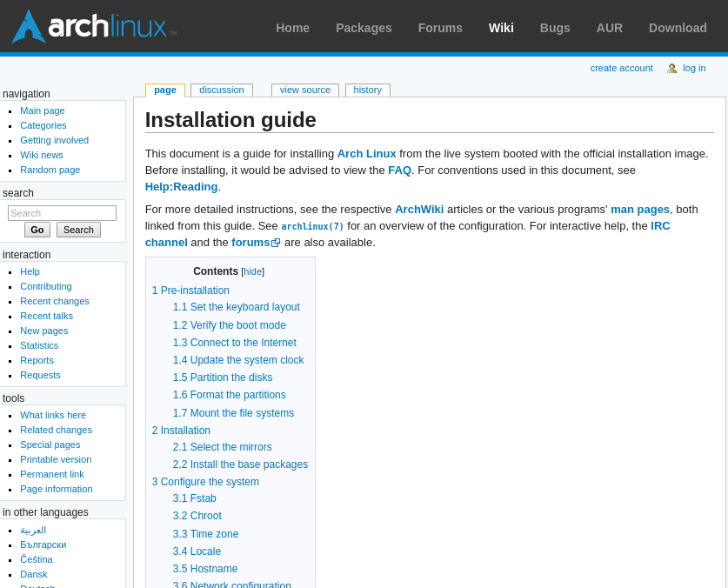Open the Statistics link
Screen dimensions: 728x588
pos(39,345)
